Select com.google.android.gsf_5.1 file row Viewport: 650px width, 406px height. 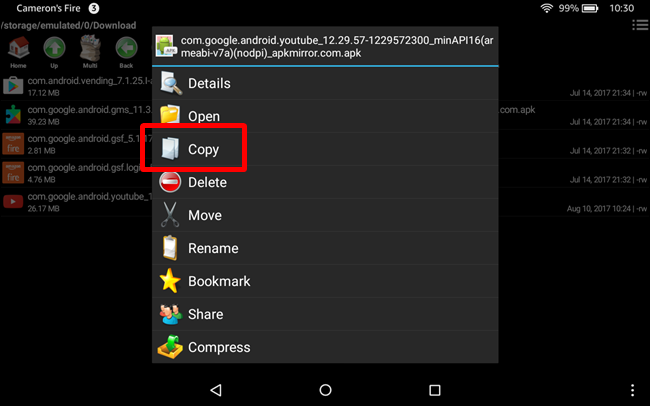point(325,144)
